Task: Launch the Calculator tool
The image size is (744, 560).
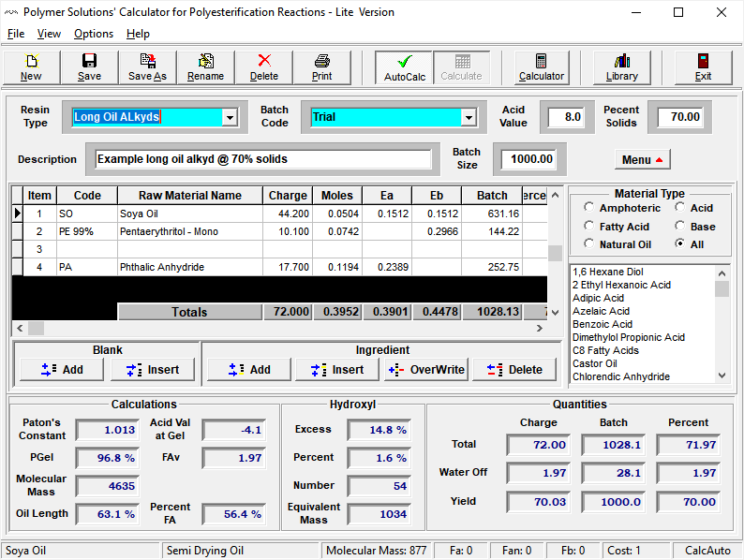Action: [542, 67]
